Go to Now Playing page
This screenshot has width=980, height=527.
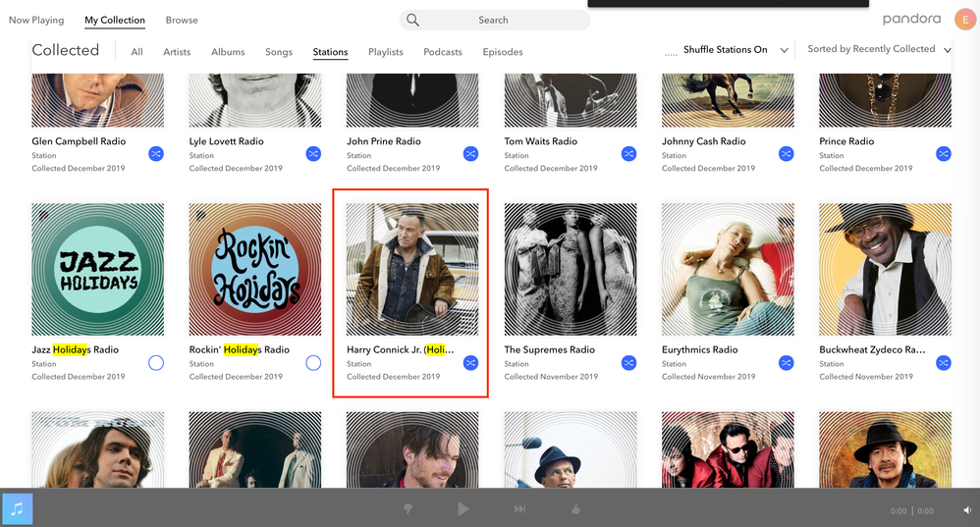point(36,20)
